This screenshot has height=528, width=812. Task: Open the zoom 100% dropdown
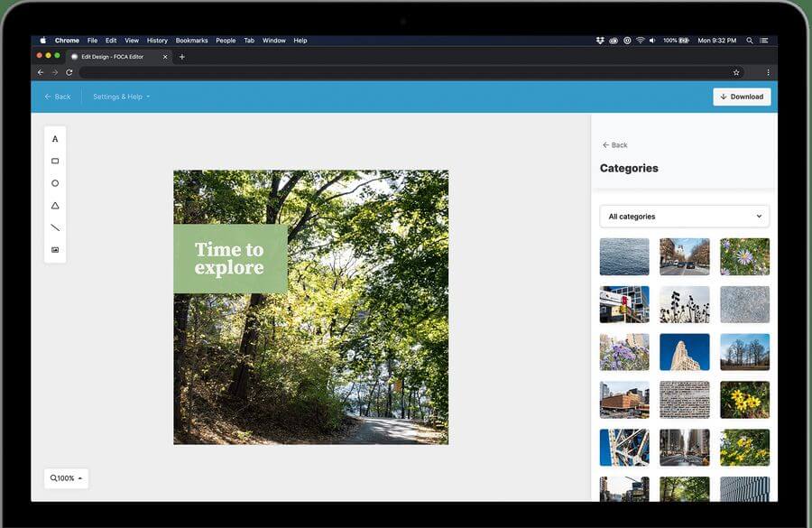pyautogui.click(x=66, y=478)
